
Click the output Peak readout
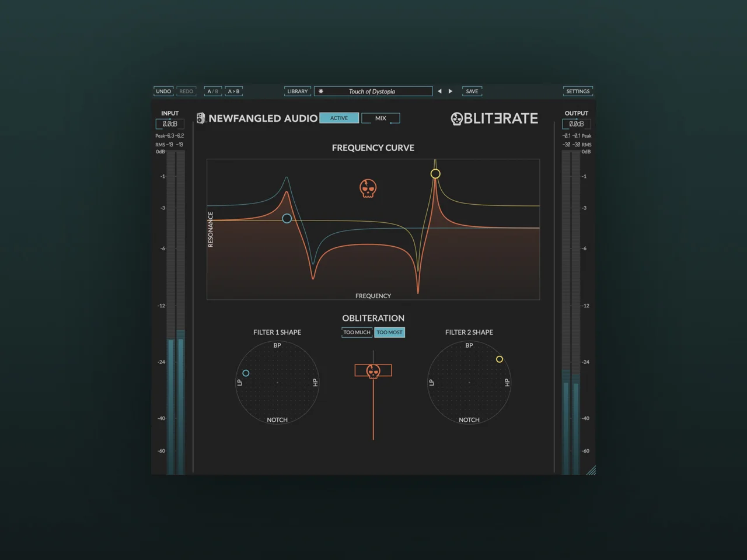[x=577, y=136]
